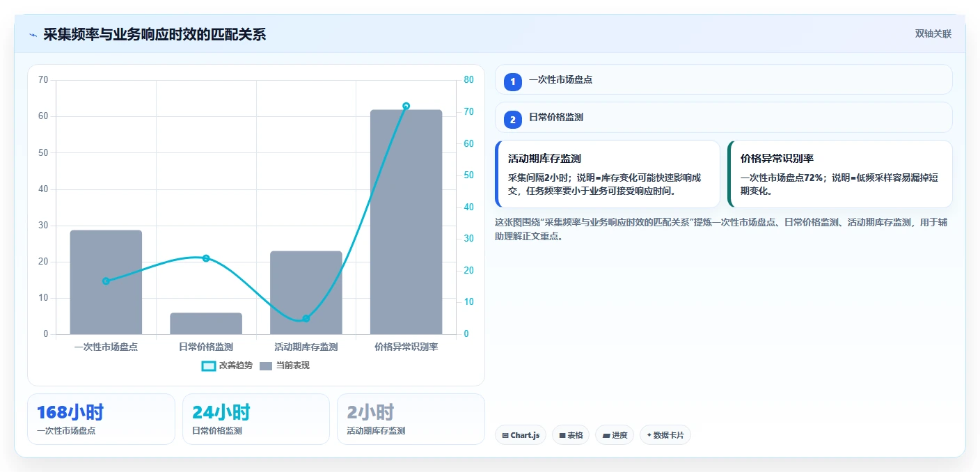Click the x-axis label 日常价格监测

[x=206, y=347]
